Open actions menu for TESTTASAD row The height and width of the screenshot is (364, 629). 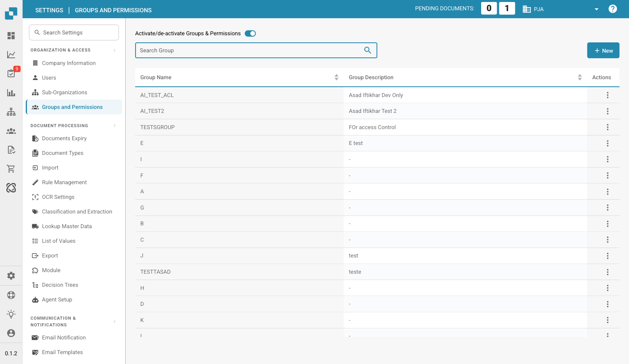click(608, 272)
